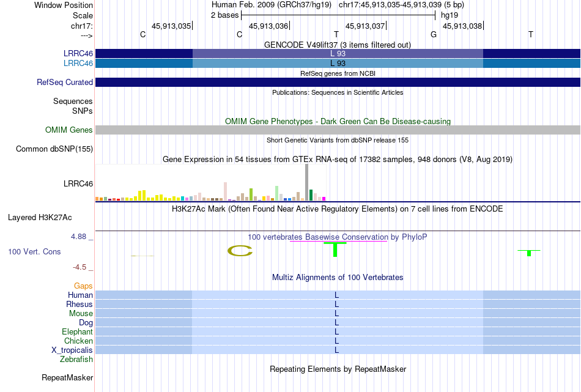Click the dark blue LRRC46 track label
This screenshot has width=581, height=392.
[x=78, y=54]
